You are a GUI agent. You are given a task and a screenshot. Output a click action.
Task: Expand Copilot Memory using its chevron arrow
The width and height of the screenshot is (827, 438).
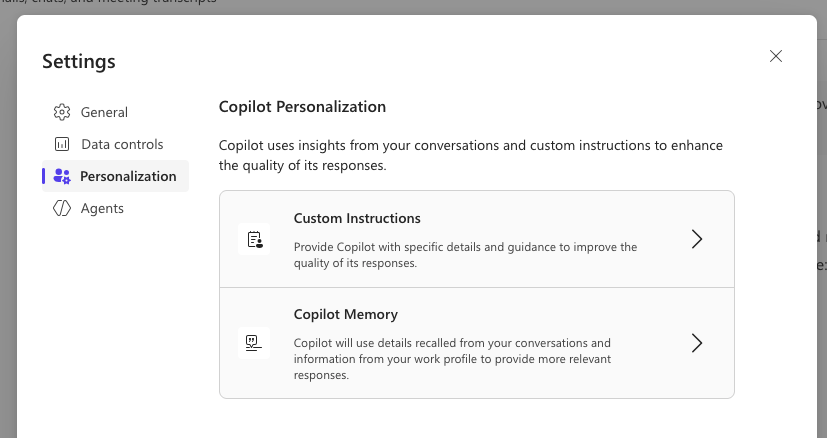[697, 343]
